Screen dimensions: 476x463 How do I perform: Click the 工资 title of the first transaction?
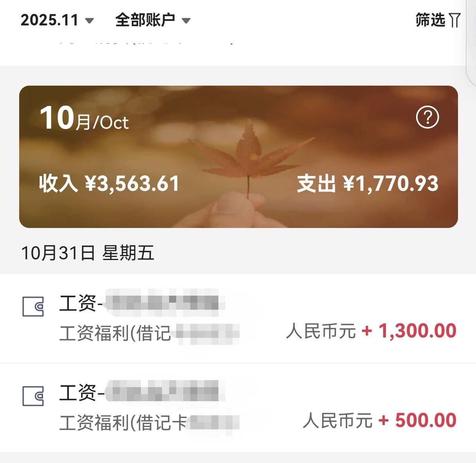78,303
